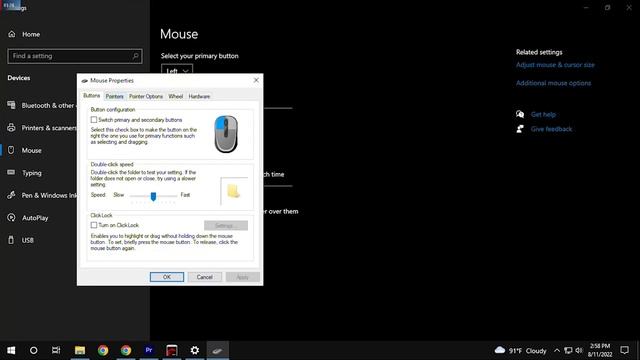Screen dimensions: 640x360
Task: Click the Home label in sidebar
Action: pyautogui.click(x=31, y=34)
